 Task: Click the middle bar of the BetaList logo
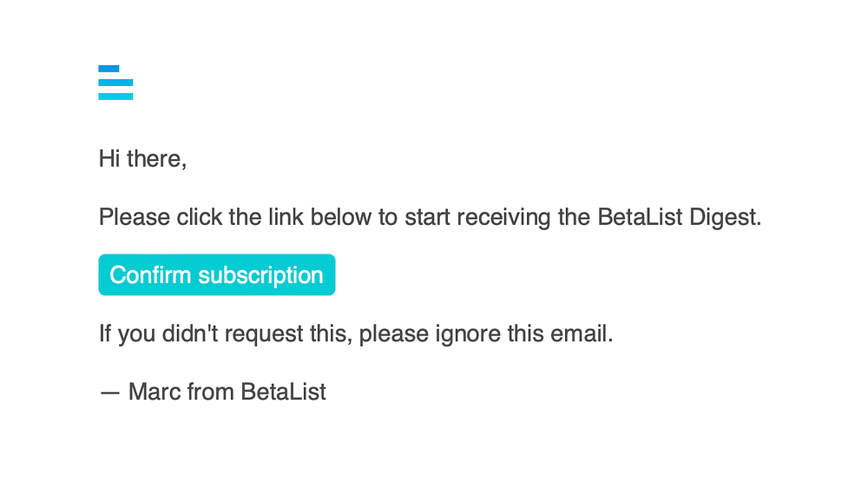pos(115,83)
